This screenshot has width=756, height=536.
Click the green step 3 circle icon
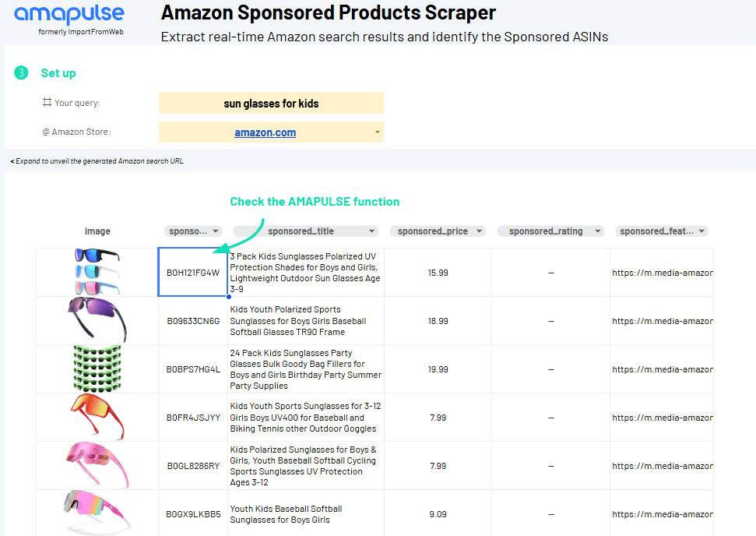click(21, 73)
